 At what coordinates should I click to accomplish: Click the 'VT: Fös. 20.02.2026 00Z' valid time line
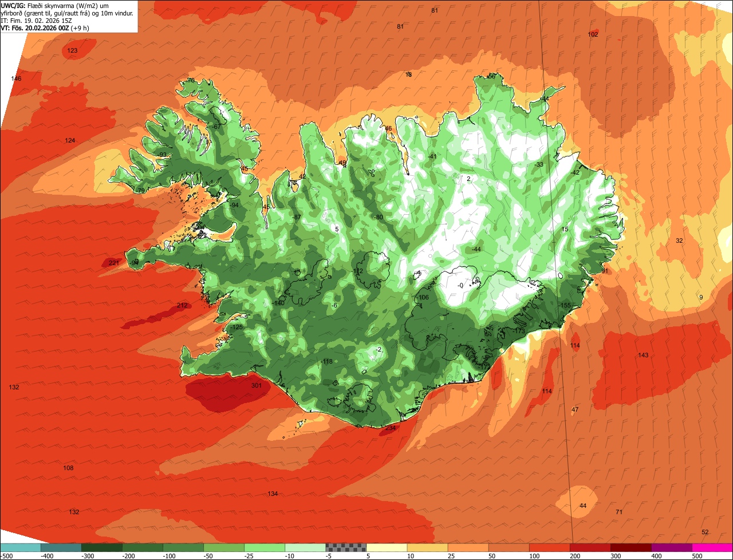[45, 27]
